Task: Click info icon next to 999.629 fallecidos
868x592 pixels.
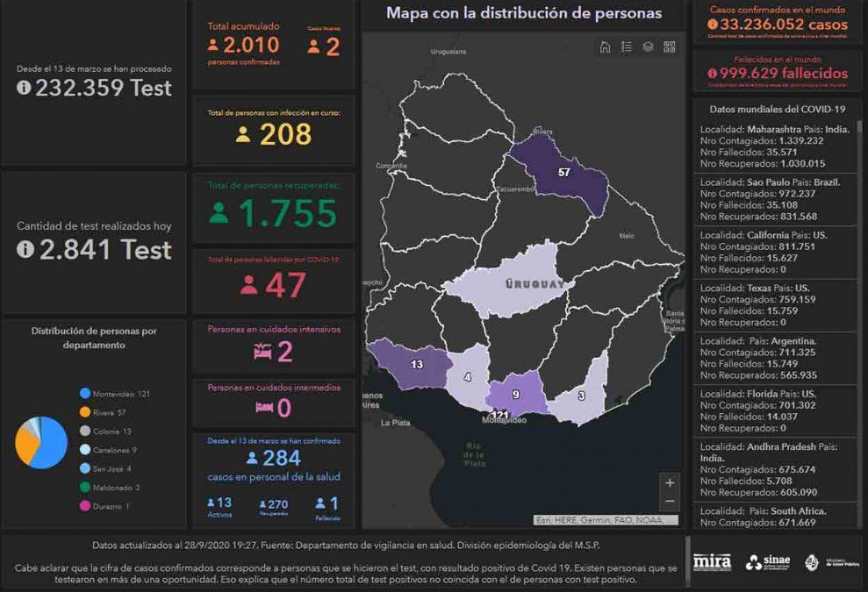Action: click(x=712, y=74)
